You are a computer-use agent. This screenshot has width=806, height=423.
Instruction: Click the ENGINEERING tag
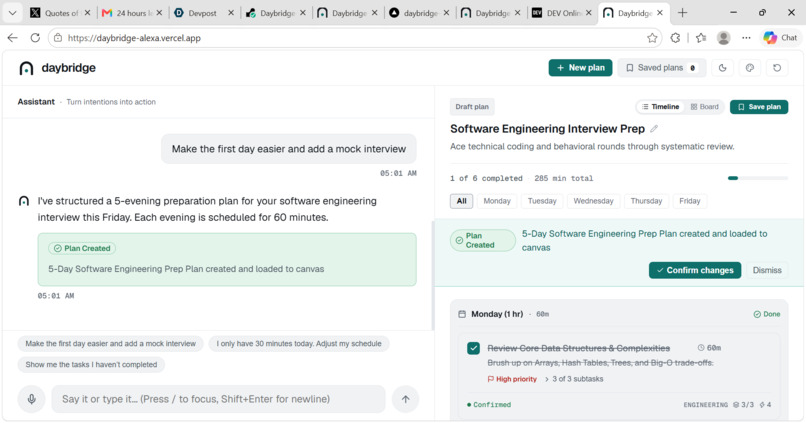click(705, 405)
